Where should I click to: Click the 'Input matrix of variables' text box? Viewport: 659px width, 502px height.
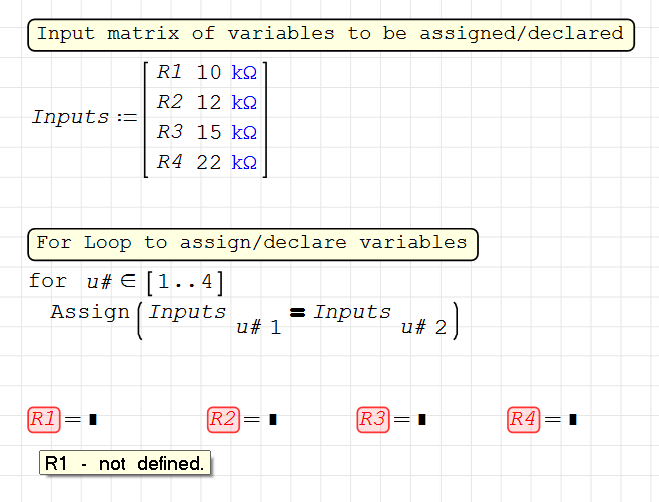[330, 34]
